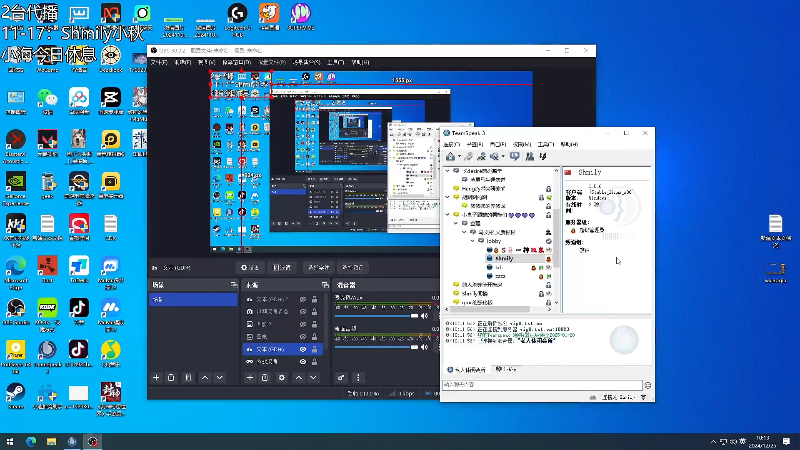Add a new source in OBS sources panel
Viewport: 800px width, 450px height.
[x=250, y=378]
